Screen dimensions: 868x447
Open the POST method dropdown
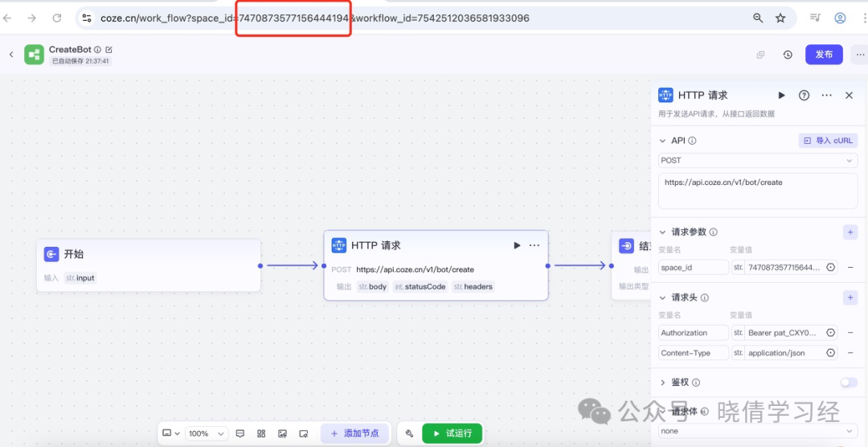point(758,161)
